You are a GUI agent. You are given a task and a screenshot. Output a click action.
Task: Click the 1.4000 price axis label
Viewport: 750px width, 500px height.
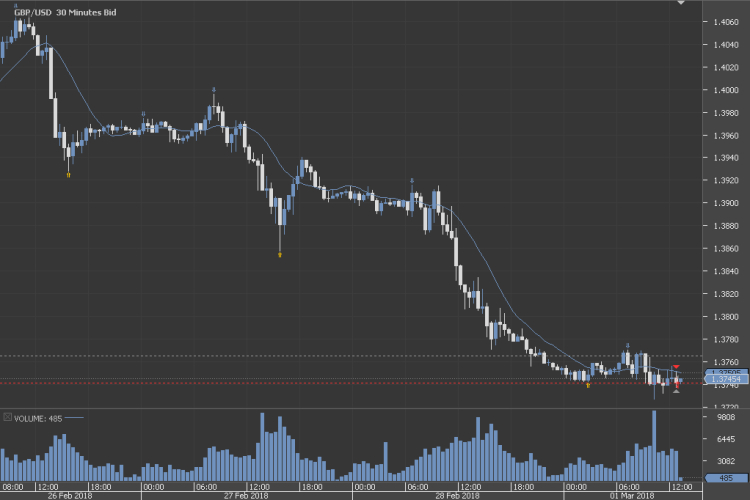point(726,90)
